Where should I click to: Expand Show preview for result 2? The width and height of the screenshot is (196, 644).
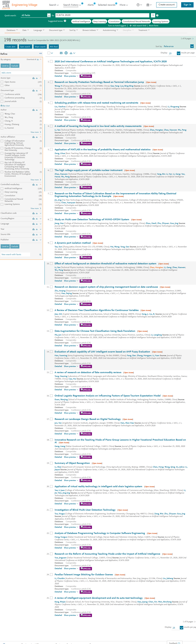pos(71,97)
